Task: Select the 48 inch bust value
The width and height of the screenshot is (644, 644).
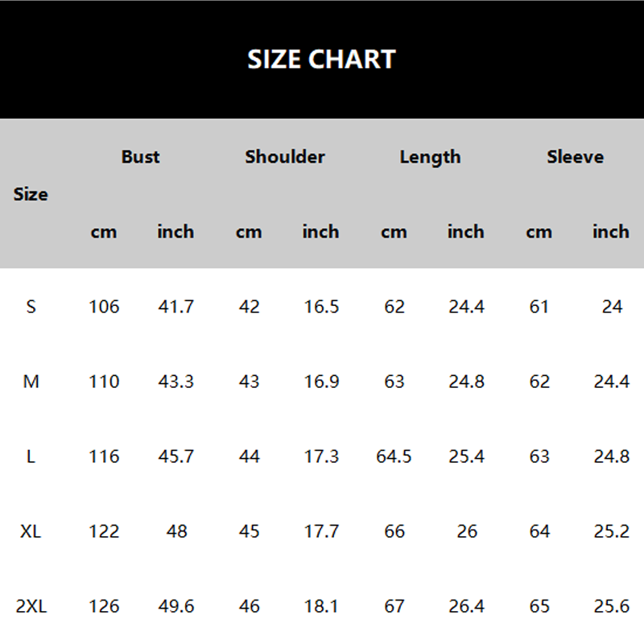Action: point(176,531)
